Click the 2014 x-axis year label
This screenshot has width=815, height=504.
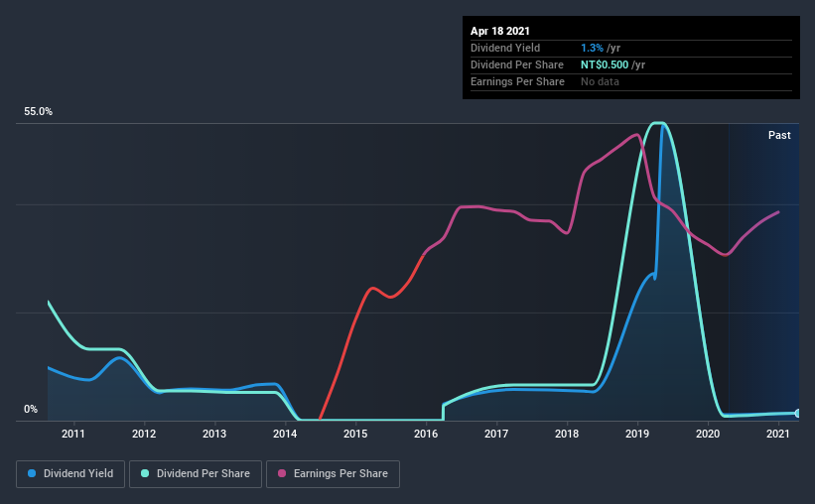coord(285,434)
